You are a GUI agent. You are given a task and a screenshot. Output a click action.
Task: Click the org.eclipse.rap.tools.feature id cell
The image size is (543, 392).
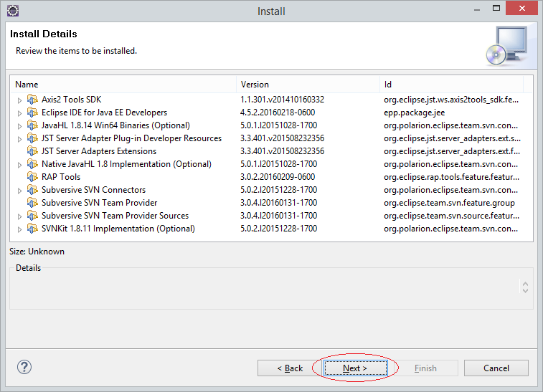pos(452,177)
